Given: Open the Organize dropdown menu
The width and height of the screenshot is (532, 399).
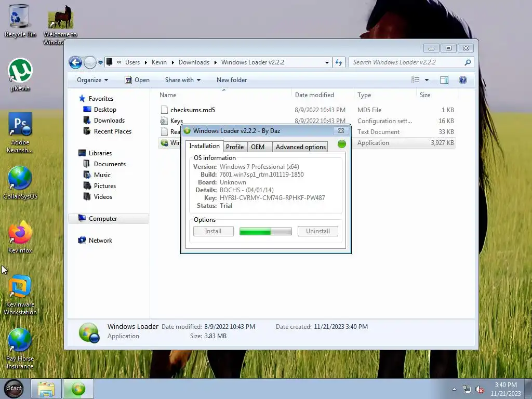Looking at the screenshot, I should point(92,80).
